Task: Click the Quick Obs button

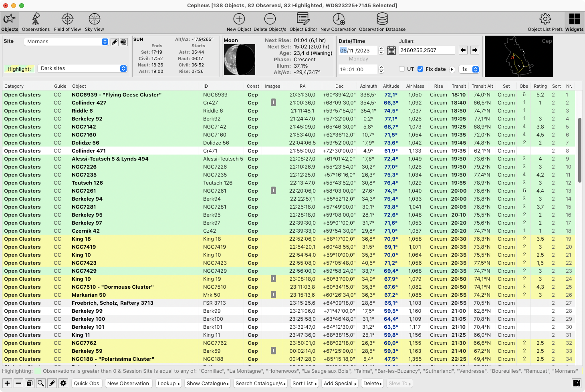Action: [86, 383]
